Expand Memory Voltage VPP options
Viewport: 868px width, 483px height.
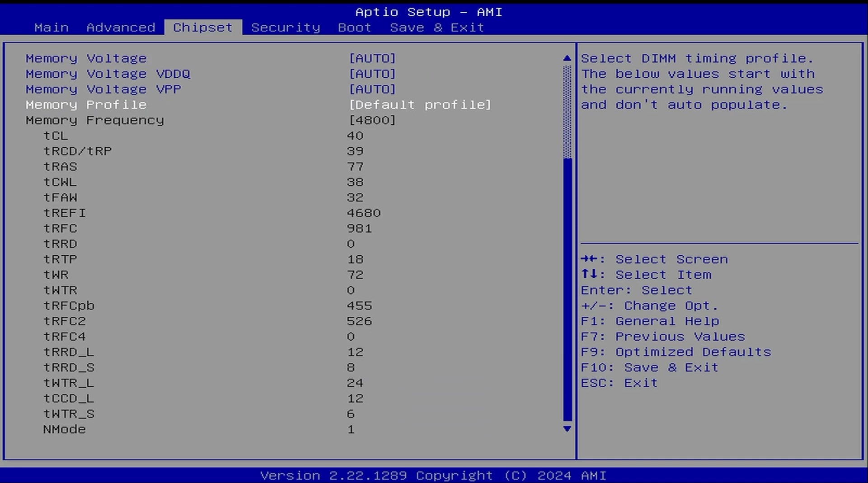[x=372, y=89]
